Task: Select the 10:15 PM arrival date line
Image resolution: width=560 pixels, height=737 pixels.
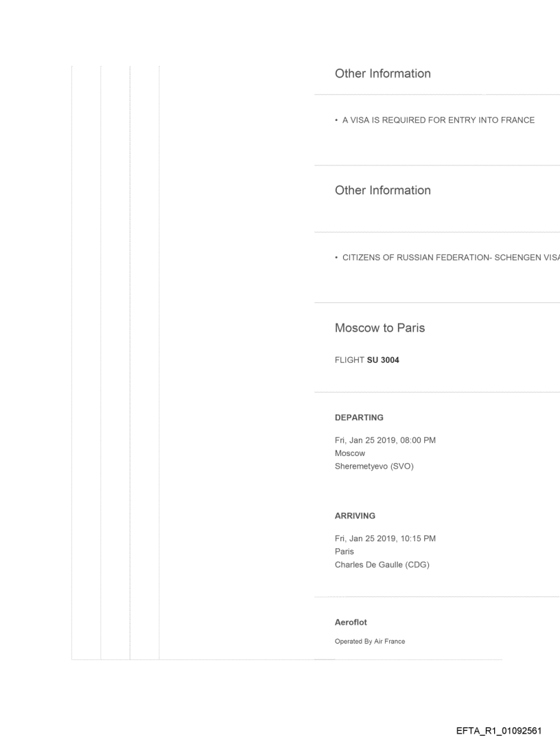Action: coord(385,538)
